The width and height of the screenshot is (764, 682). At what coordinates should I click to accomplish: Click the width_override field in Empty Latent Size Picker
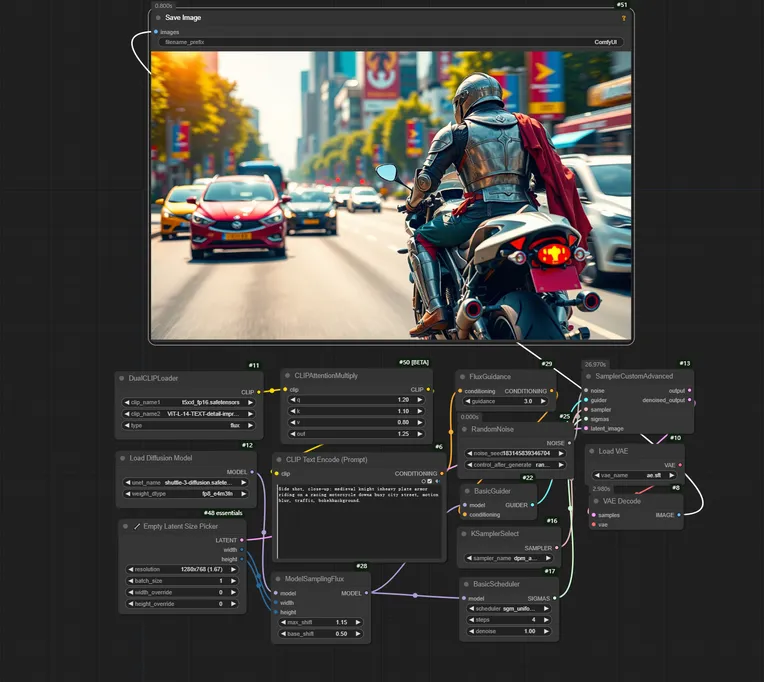pos(182,592)
